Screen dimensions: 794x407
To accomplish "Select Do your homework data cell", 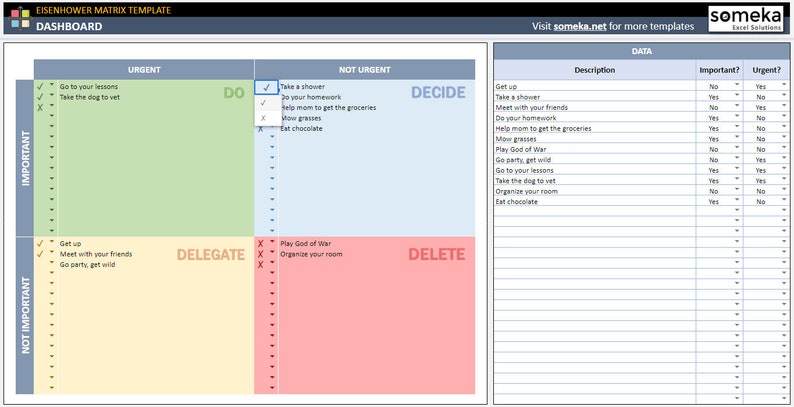I will [x=594, y=118].
